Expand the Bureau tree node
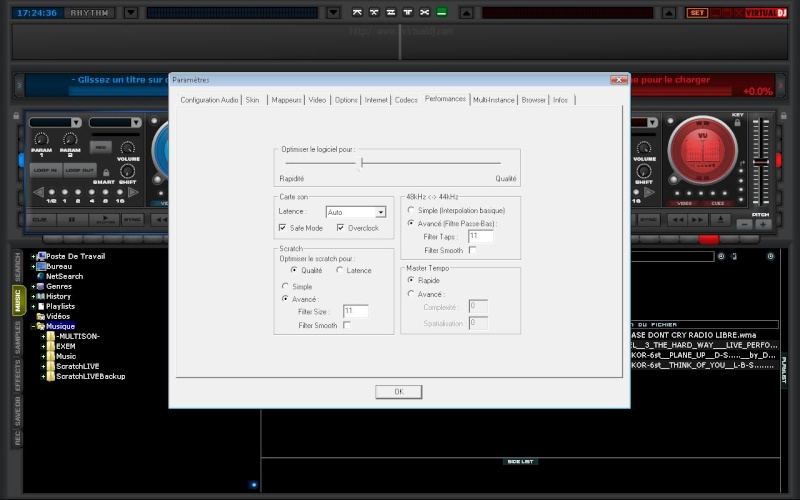800x500 pixels. click(x=33, y=266)
